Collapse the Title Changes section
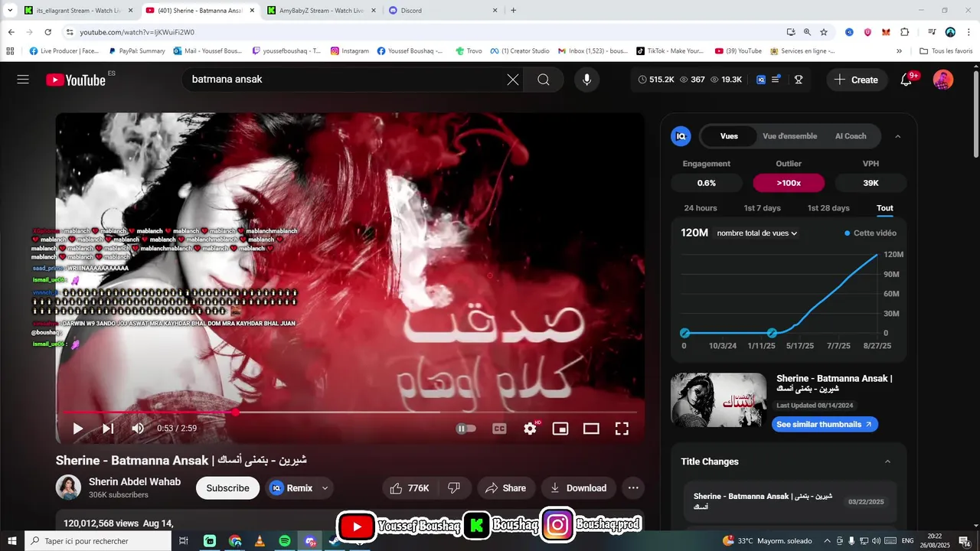This screenshot has width=980, height=551. click(x=888, y=461)
